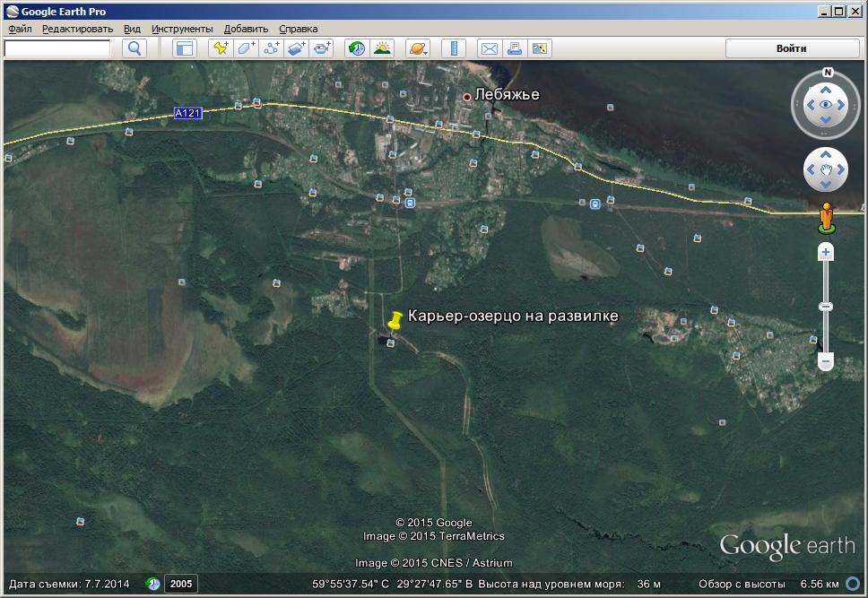
Task: Click the Войти sign-in button
Action: pyautogui.click(x=792, y=48)
